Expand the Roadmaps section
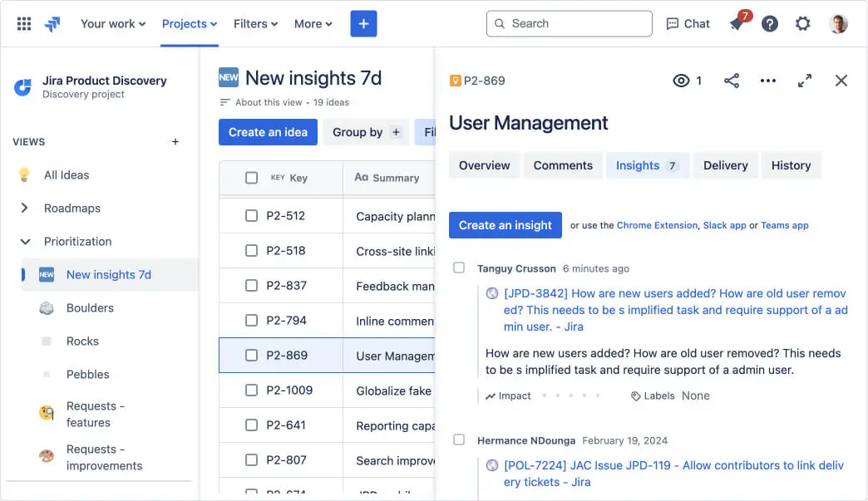This screenshot has height=501, width=868. [24, 208]
